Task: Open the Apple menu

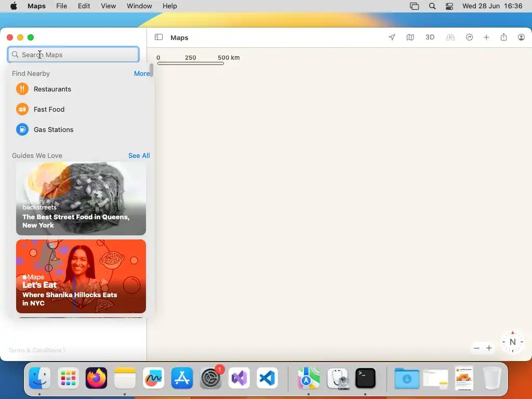Action: [14, 6]
